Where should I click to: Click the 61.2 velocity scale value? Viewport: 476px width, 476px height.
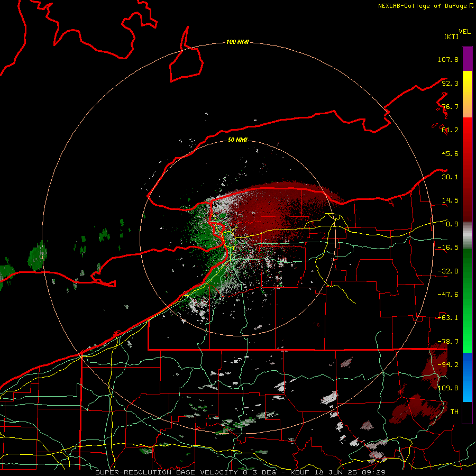450,130
